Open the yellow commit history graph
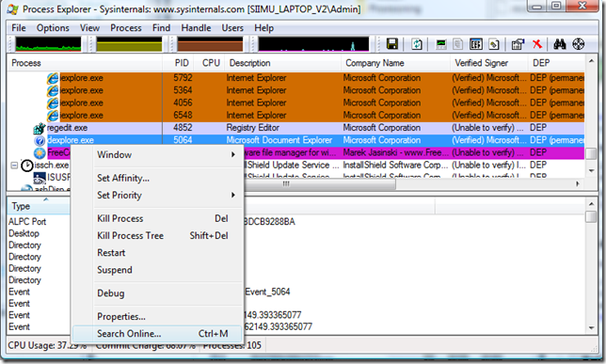The height and width of the screenshot is (364, 606). tap(129, 44)
